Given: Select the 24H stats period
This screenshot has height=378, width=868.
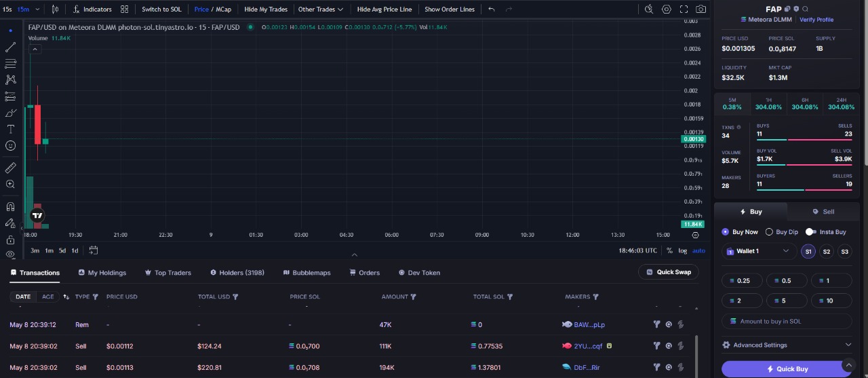Looking at the screenshot, I should point(842,103).
